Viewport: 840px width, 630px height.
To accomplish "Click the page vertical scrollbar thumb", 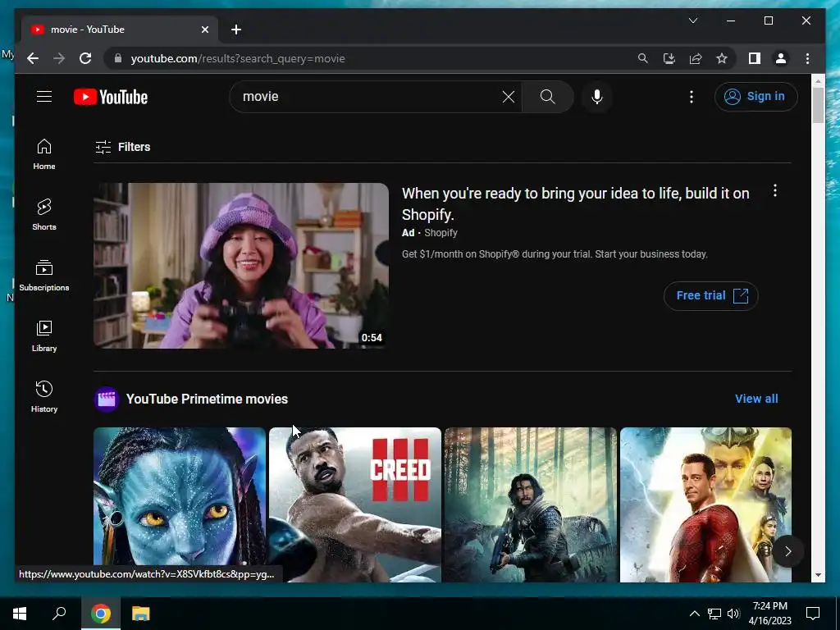I will (818, 105).
